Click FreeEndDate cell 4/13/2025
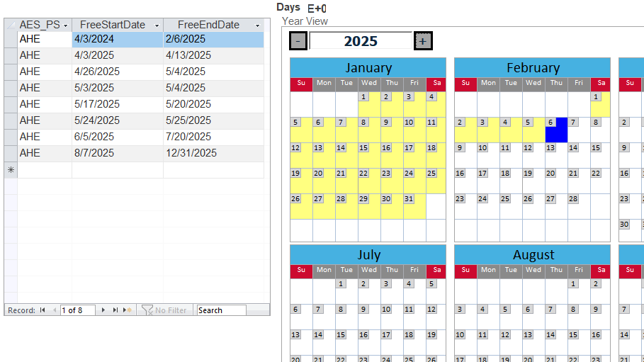The image size is (644, 362). coord(213,55)
